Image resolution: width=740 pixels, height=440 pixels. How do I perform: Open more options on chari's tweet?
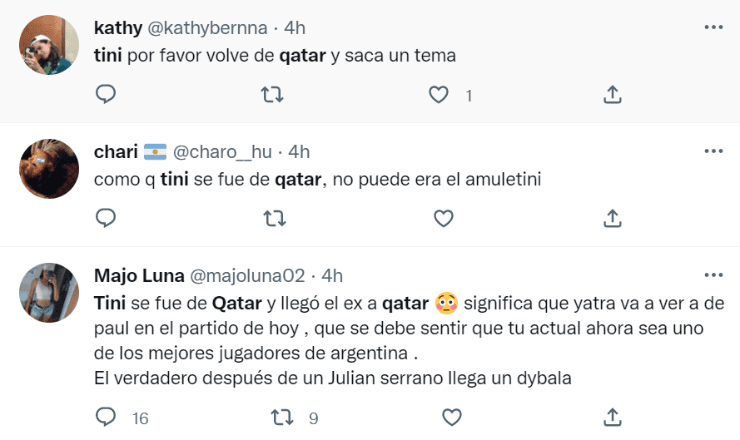pyautogui.click(x=713, y=151)
